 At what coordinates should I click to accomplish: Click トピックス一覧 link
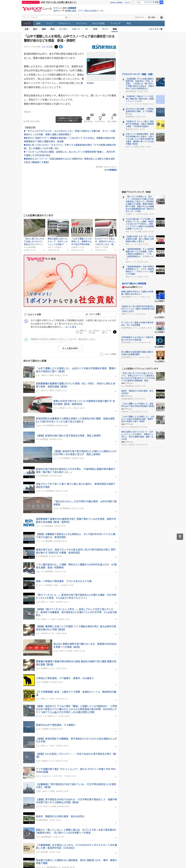[155, 29]
